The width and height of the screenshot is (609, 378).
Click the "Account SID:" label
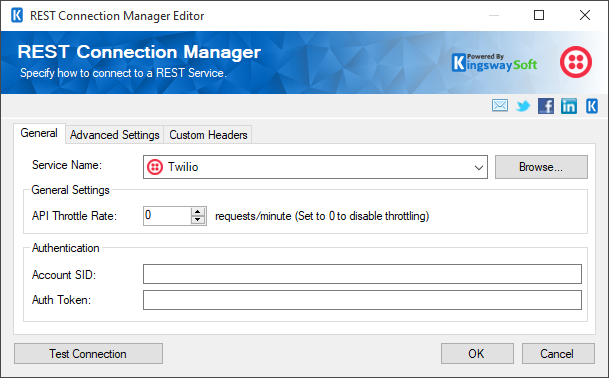pos(64,275)
